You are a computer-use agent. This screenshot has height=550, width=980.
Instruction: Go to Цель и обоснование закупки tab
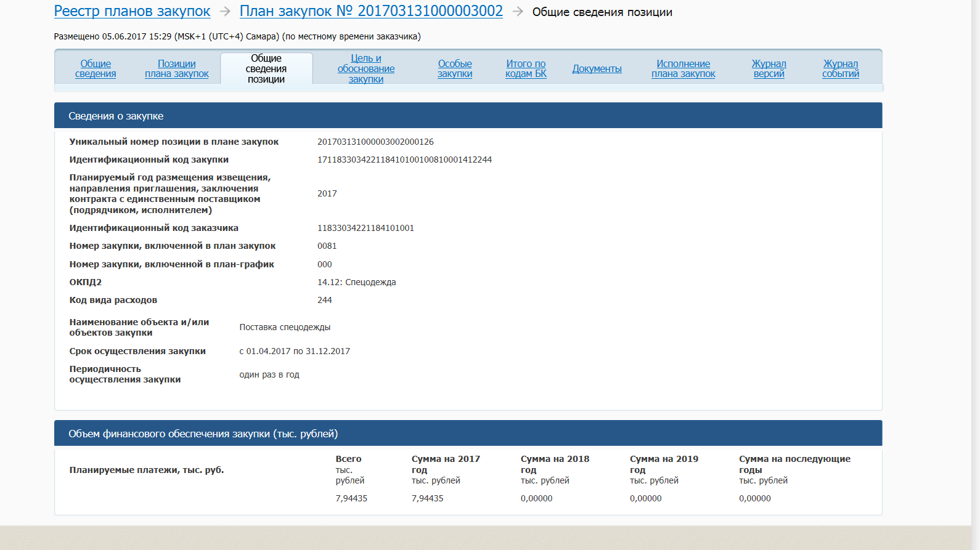[x=366, y=68]
